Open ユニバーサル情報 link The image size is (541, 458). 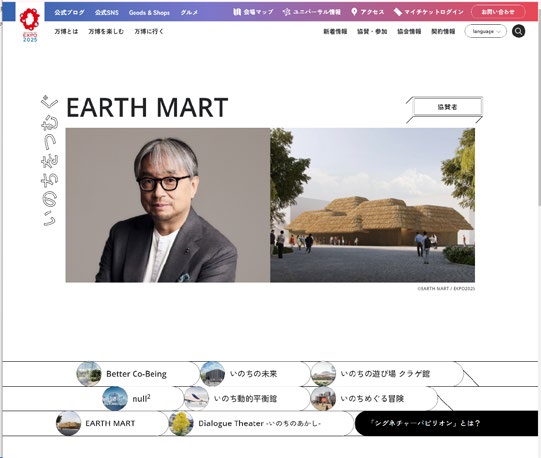click(x=312, y=12)
